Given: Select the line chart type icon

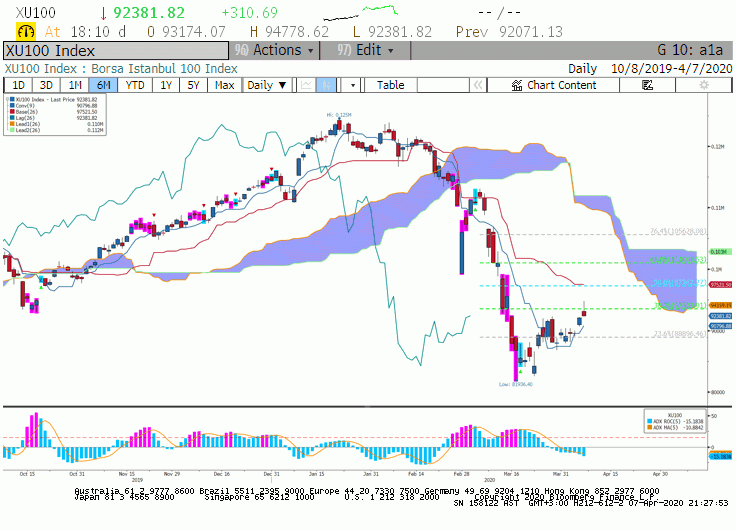Looking at the screenshot, I should click(x=307, y=85).
